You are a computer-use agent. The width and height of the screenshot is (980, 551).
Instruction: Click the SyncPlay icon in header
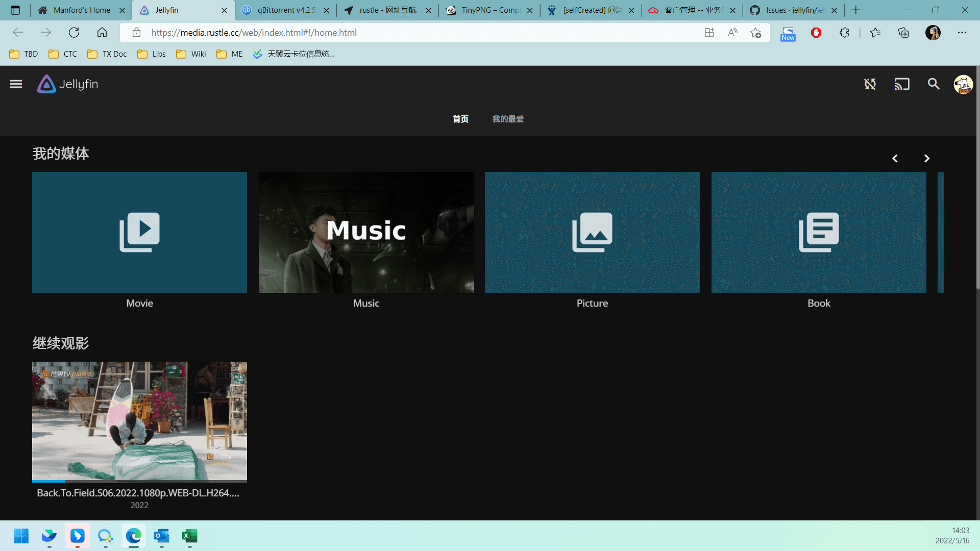pos(870,84)
